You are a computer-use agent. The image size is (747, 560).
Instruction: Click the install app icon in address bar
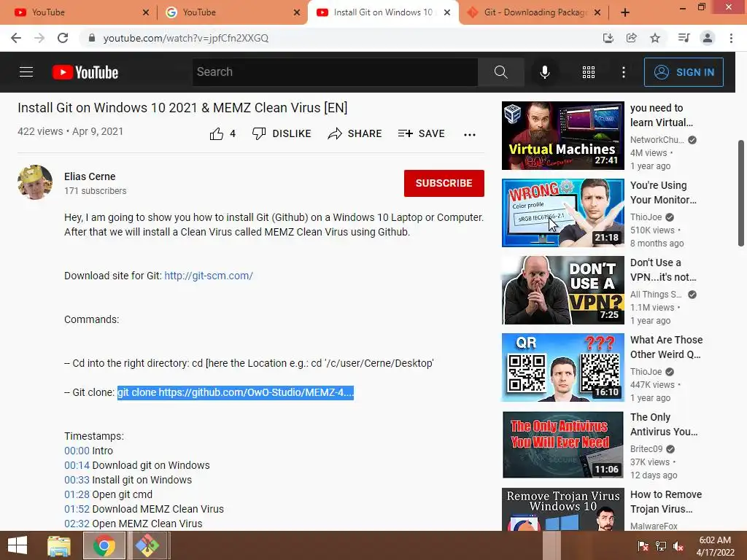608,38
